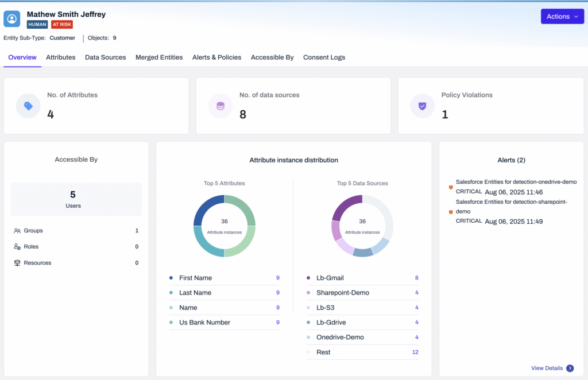Image resolution: width=588 pixels, height=380 pixels.
Task: Click the Top 5 Attributes donut chart
Action: coord(225,226)
